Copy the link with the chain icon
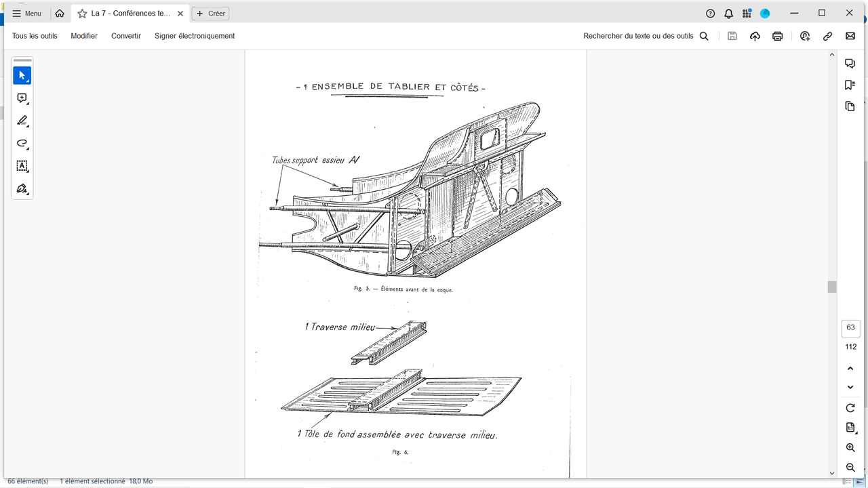 click(828, 36)
